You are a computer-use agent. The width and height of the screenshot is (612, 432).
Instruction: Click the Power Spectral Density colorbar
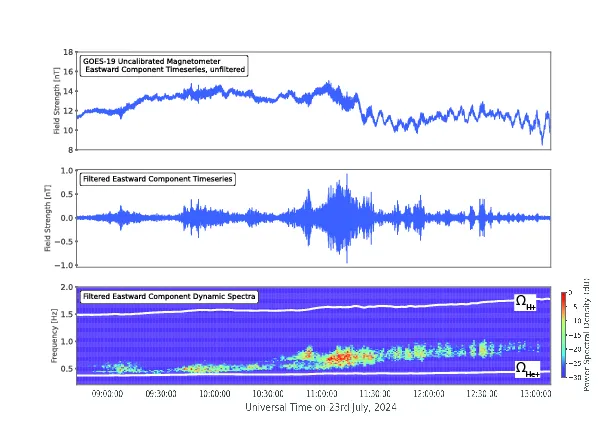564,334
